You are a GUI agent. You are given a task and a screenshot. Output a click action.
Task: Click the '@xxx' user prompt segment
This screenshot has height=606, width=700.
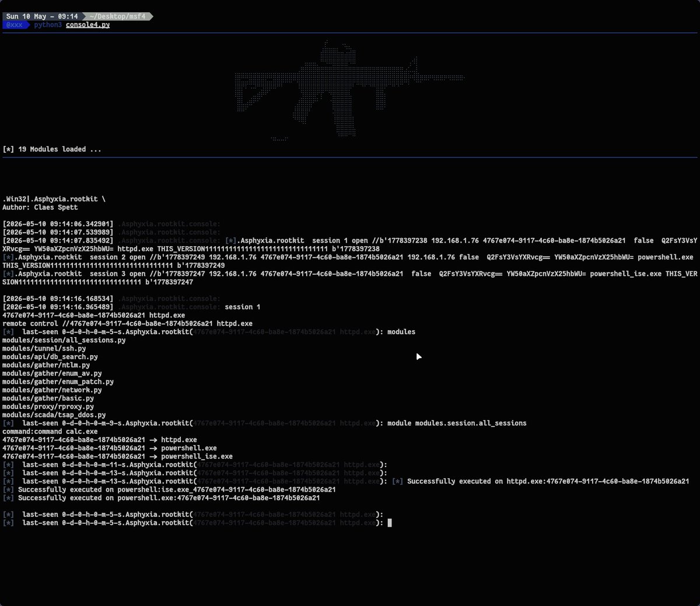(x=15, y=25)
